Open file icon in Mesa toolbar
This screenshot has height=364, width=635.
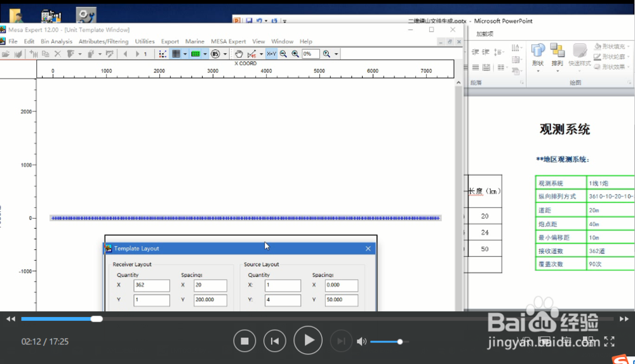point(5,54)
